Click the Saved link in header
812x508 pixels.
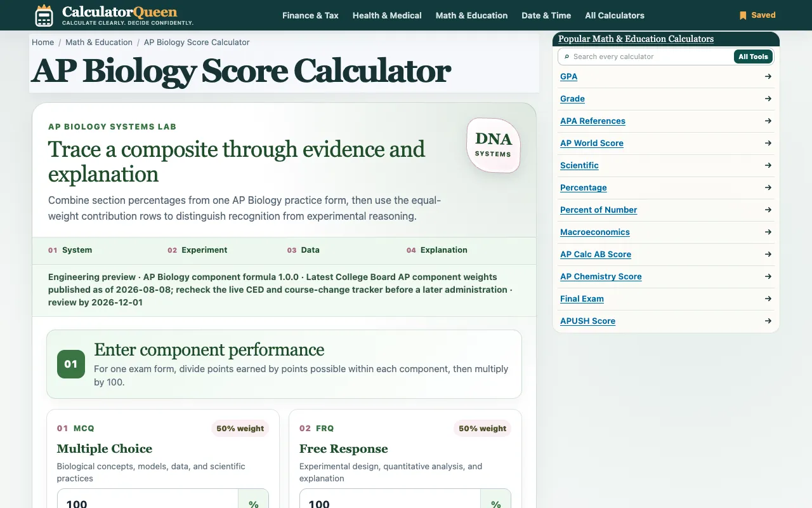pyautogui.click(x=757, y=15)
